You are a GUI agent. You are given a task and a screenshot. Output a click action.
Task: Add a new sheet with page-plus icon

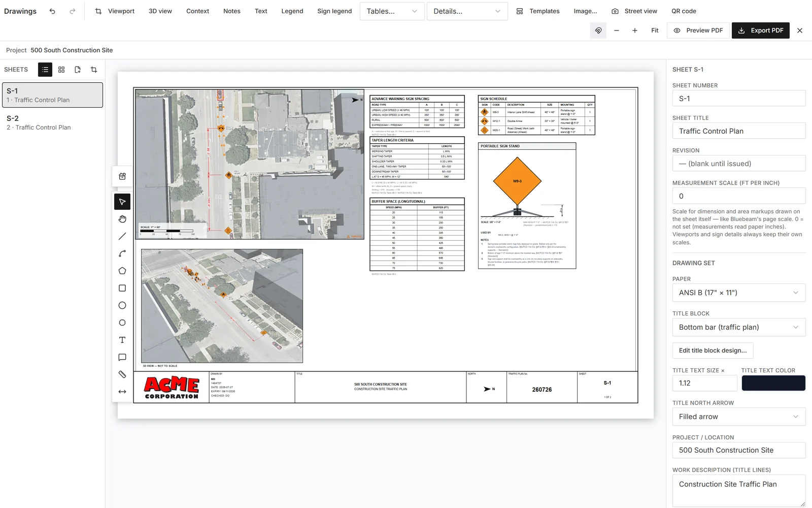click(78, 70)
